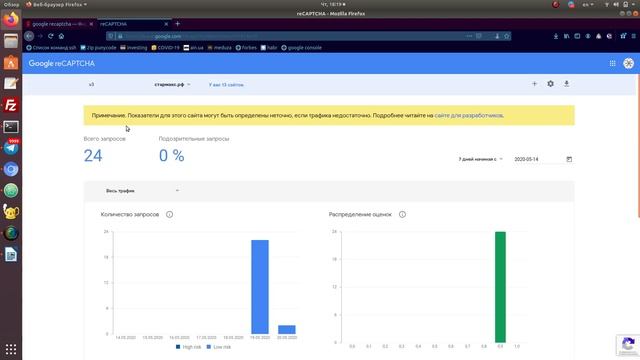Close the reCAPTCHA tab
The width and height of the screenshot is (640, 360).
pyautogui.click(x=166, y=24)
